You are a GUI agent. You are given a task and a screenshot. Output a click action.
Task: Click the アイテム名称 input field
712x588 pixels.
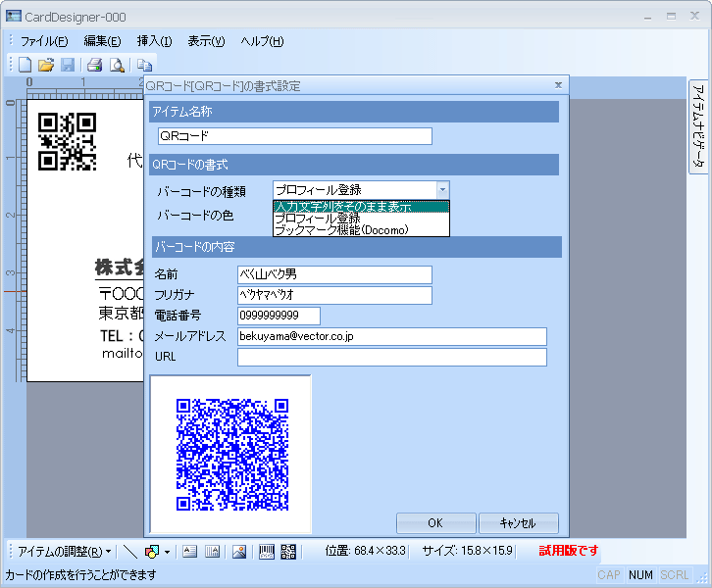(295, 136)
